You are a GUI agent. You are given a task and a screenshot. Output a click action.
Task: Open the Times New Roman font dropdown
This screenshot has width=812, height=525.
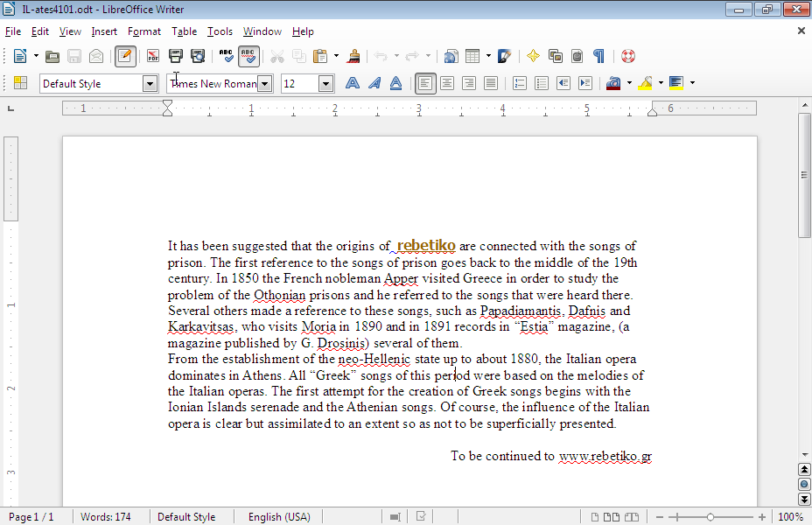[264, 84]
